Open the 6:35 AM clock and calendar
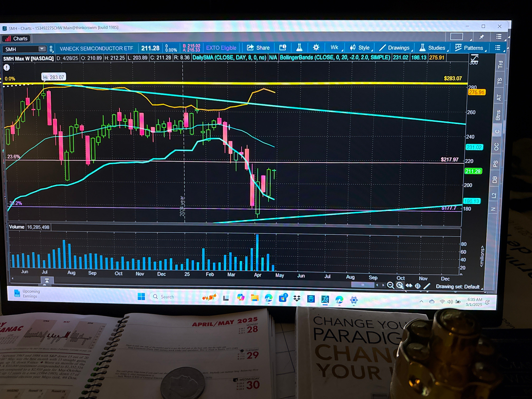532x399 pixels. 474,302
